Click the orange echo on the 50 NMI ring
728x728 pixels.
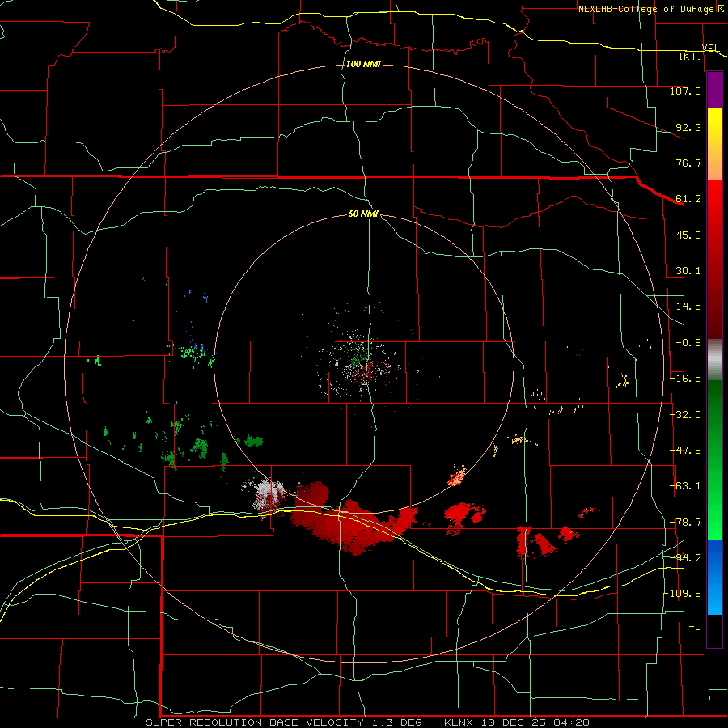[457, 476]
